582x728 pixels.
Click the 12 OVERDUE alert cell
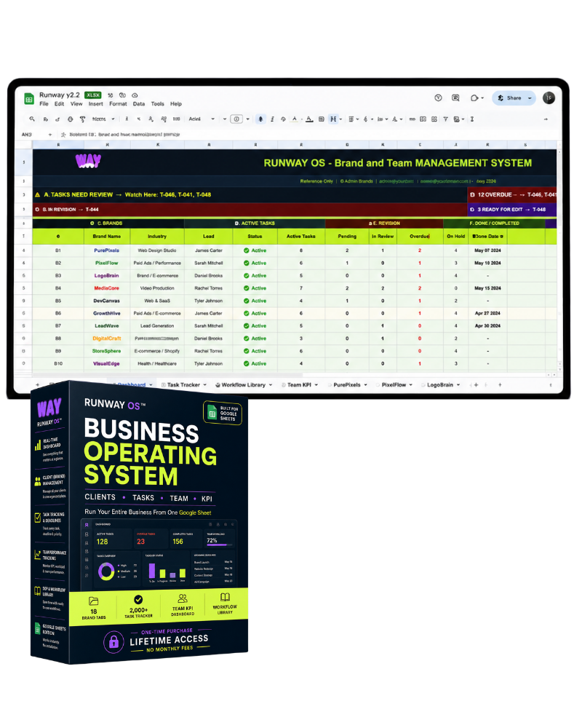511,194
